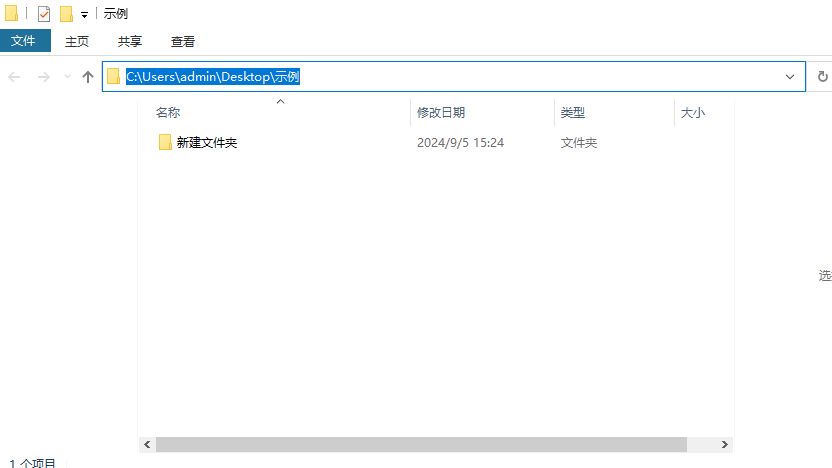Switch to the 共享 ribbon tab
This screenshot has width=832, height=468.
(x=130, y=41)
